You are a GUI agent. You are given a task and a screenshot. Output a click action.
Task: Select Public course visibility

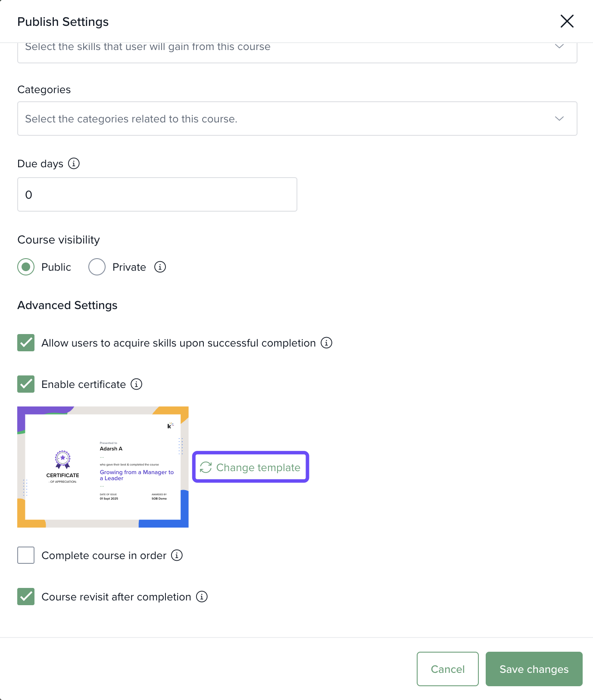coord(26,267)
